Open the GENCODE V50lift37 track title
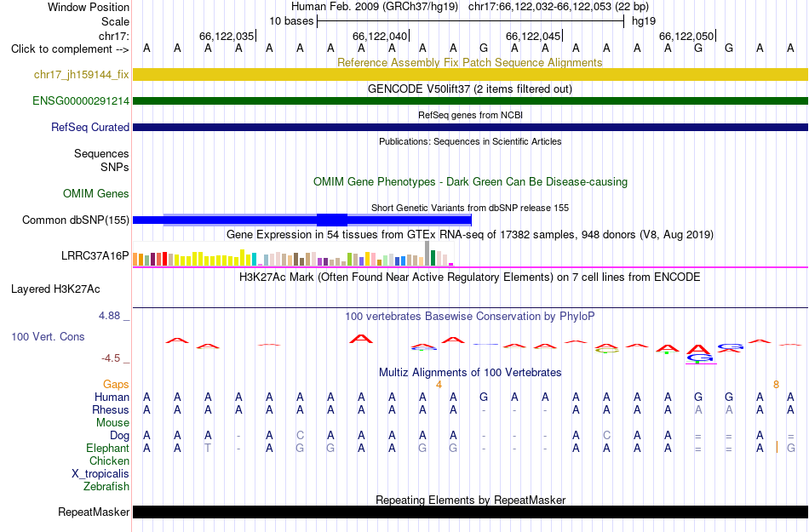This screenshot has width=809, height=532. pyautogui.click(x=469, y=89)
